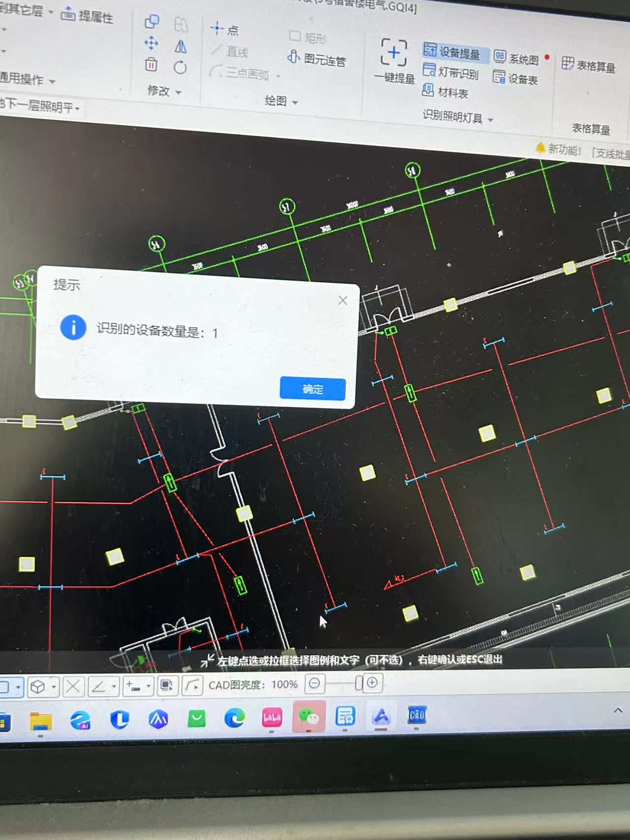The width and height of the screenshot is (630, 840).
Task: Close the 提示 dialog with the X
Action: tap(343, 300)
